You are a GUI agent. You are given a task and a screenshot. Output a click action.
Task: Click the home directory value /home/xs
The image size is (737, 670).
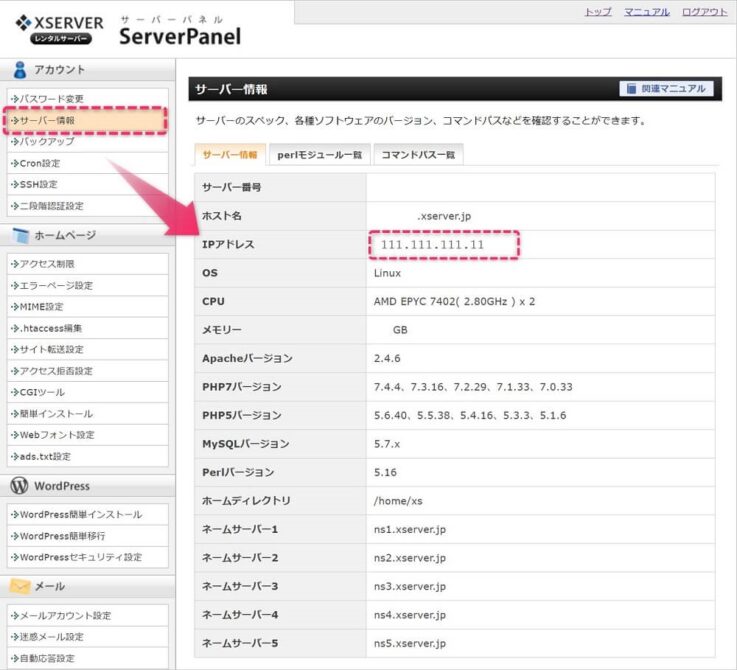click(398, 501)
